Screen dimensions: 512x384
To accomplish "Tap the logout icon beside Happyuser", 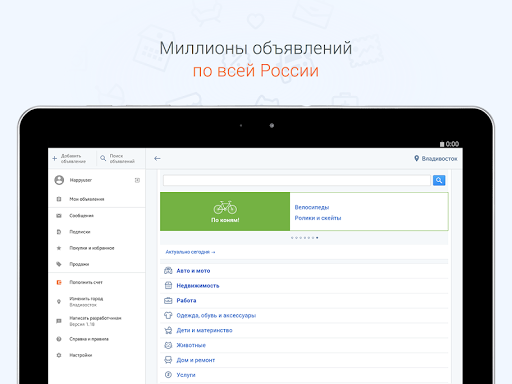I will point(137,180).
